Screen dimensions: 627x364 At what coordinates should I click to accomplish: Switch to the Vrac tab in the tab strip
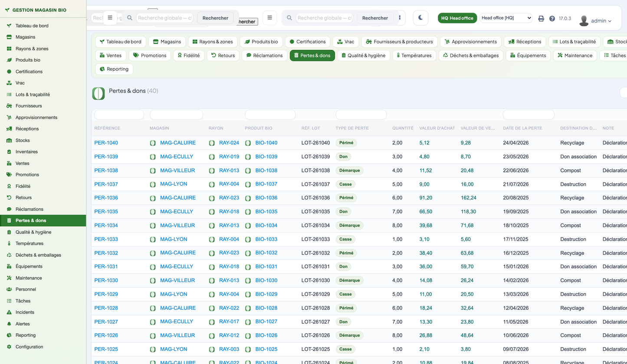tap(346, 42)
